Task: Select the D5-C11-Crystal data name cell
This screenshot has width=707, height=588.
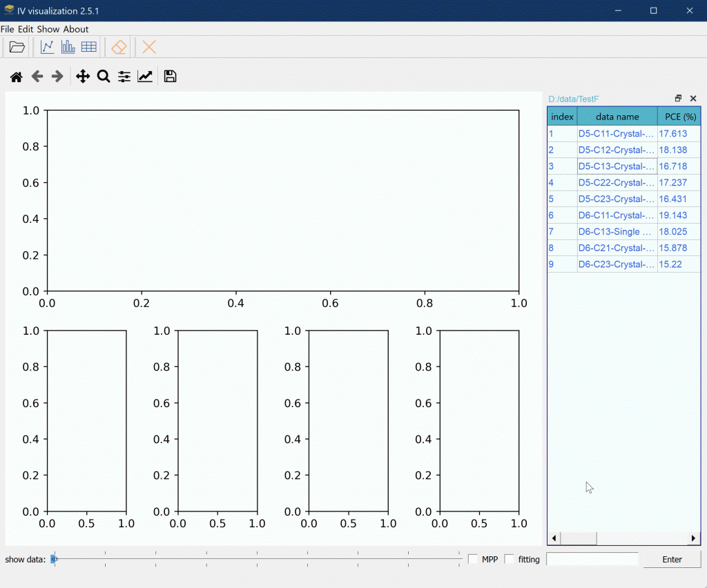Action: click(617, 134)
